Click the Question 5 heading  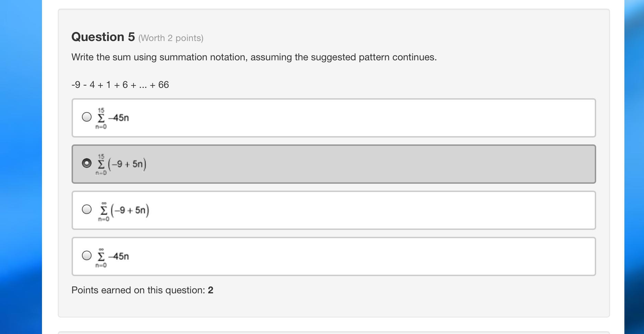(103, 37)
